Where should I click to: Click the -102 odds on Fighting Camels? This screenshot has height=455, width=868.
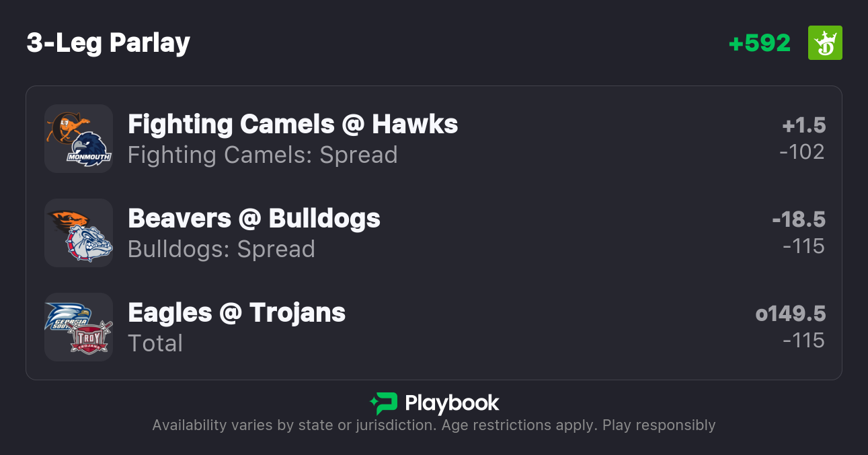click(x=801, y=152)
